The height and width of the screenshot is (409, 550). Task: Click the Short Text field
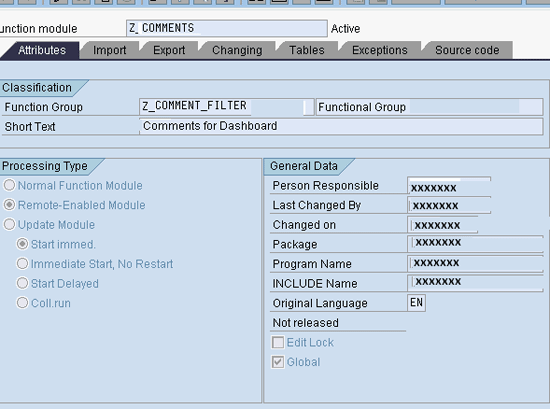coord(341,126)
